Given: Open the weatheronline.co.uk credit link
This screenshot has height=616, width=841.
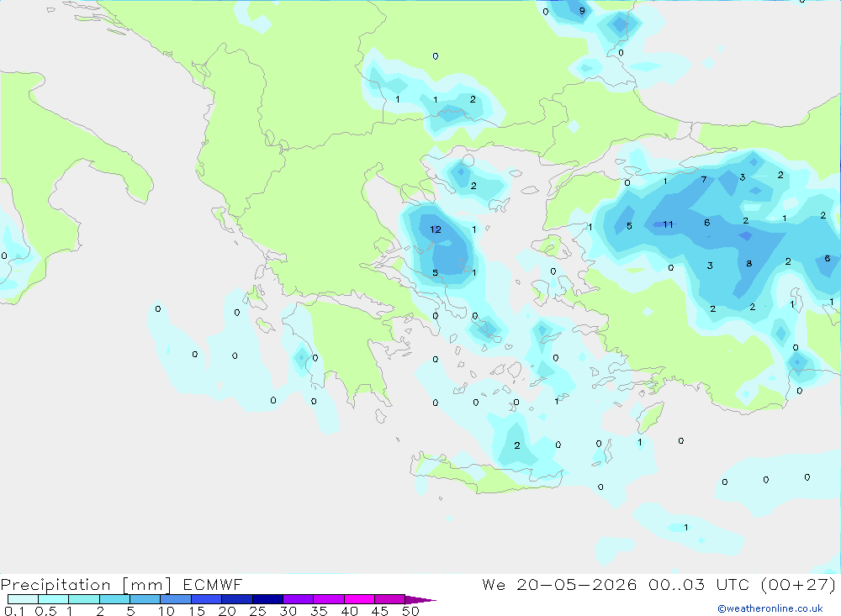Looking at the screenshot, I should pyautogui.click(x=770, y=608).
